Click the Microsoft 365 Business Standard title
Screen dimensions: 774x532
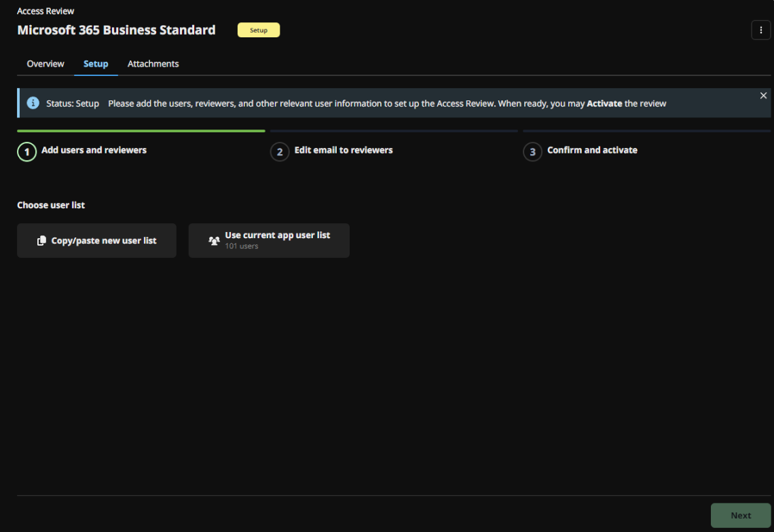pos(116,30)
